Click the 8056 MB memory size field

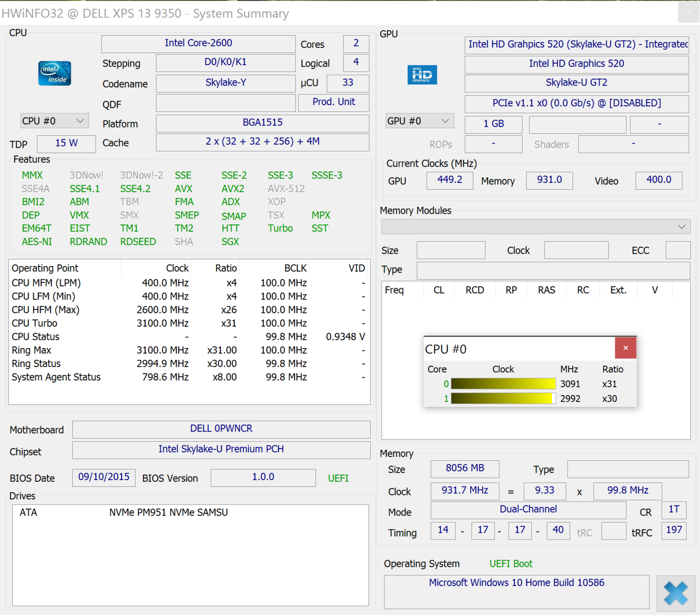[465, 468]
